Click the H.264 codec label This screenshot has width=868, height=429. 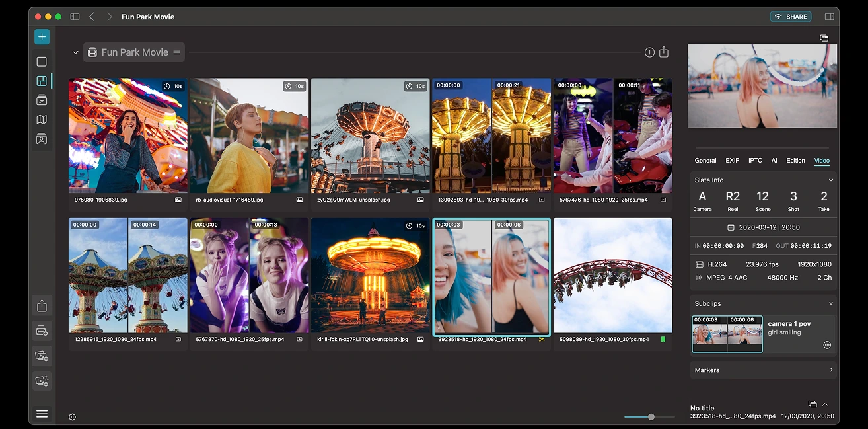(717, 264)
